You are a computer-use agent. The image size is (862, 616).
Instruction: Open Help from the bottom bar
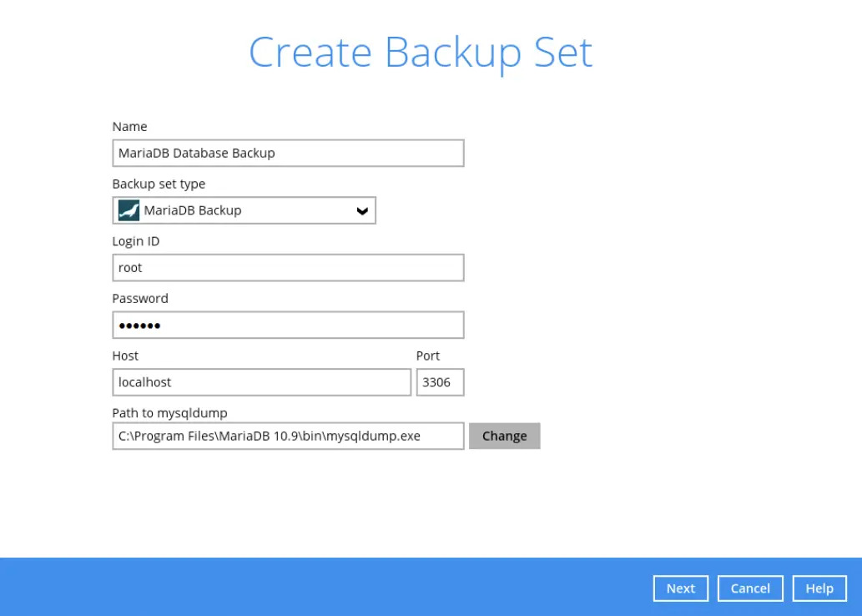pos(819,588)
